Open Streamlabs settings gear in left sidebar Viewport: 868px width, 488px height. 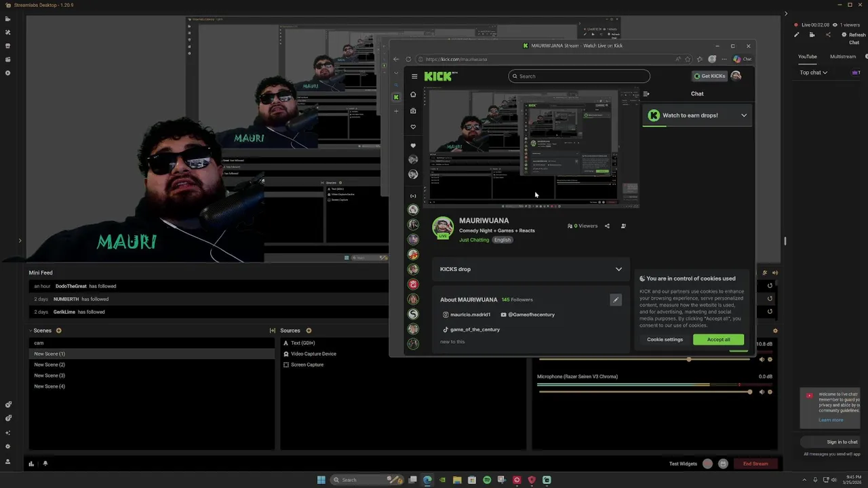point(8,447)
